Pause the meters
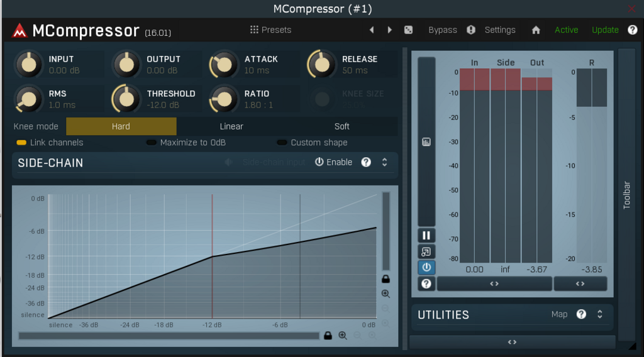The width and height of the screenshot is (644, 357). click(426, 236)
